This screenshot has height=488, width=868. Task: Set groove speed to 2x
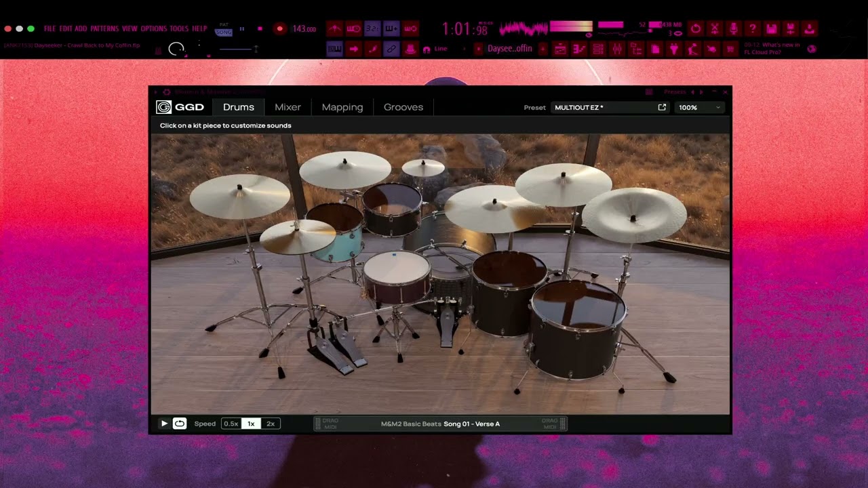pos(271,424)
